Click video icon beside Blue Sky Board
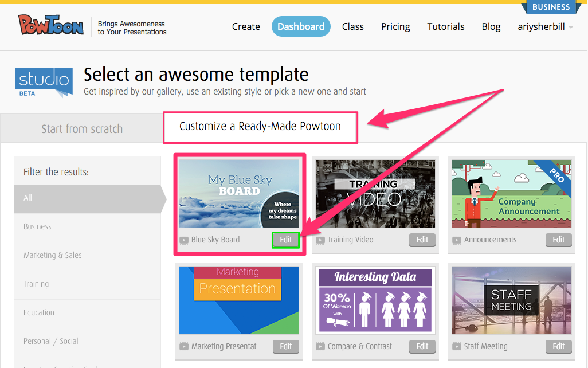This screenshot has width=588, height=368. (184, 240)
